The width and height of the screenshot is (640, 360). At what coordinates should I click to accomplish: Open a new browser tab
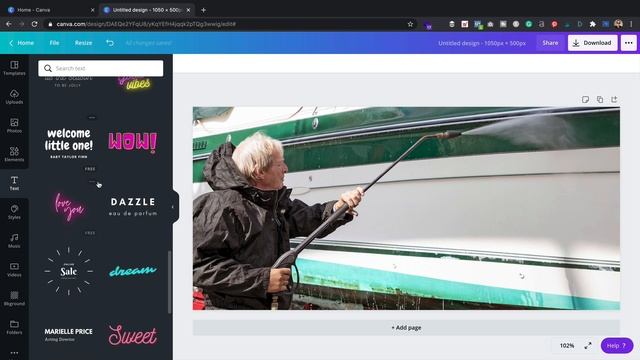tap(203, 10)
